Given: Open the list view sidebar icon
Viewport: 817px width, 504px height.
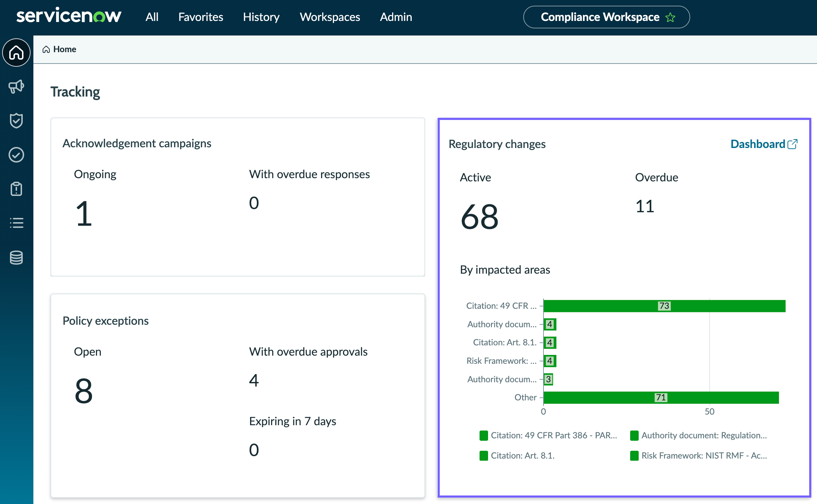Looking at the screenshot, I should [16, 223].
